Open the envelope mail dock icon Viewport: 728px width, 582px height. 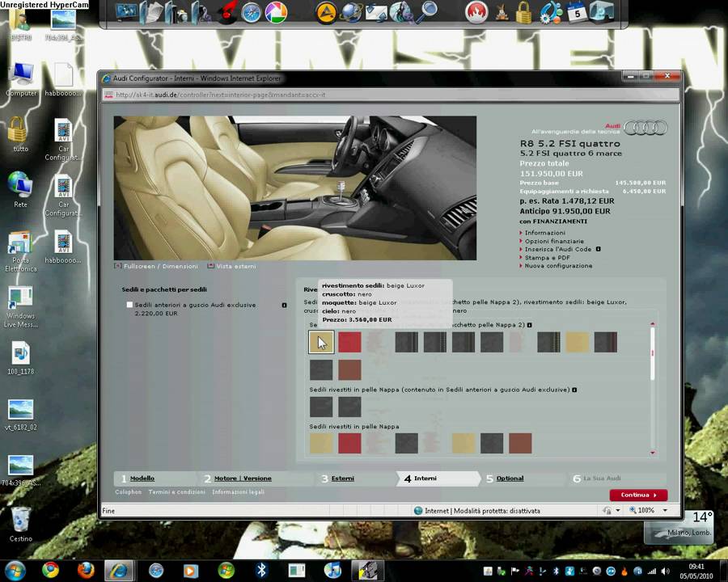tap(376, 13)
